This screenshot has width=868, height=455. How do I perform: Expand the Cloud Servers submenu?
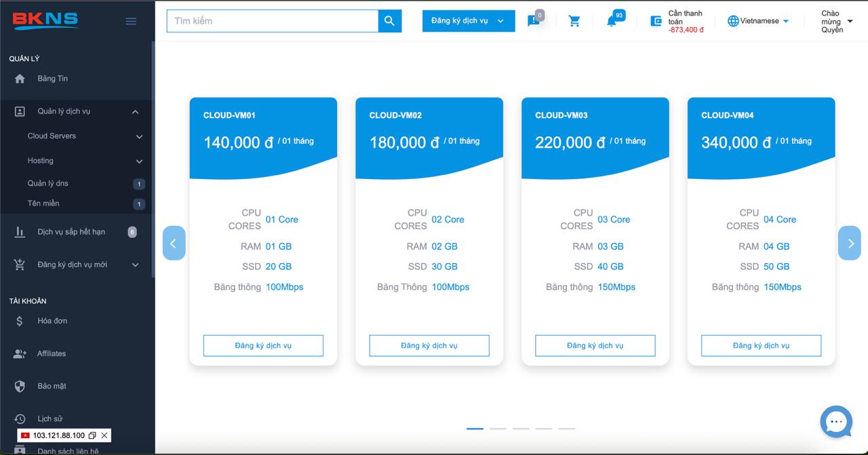pos(139,136)
